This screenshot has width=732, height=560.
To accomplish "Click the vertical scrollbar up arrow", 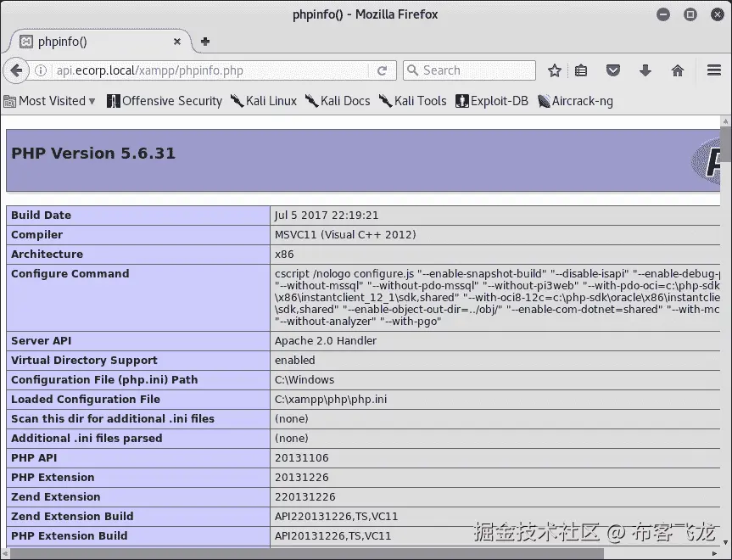I will [x=725, y=121].
